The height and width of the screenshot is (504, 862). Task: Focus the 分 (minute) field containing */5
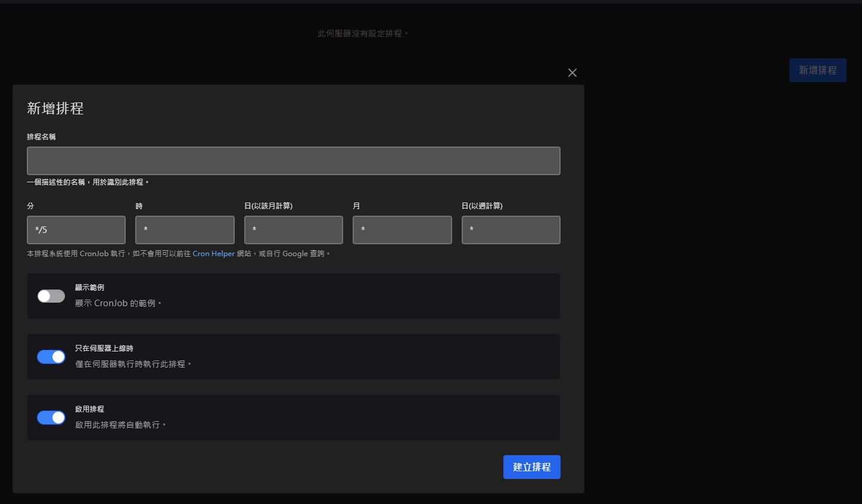(76, 230)
